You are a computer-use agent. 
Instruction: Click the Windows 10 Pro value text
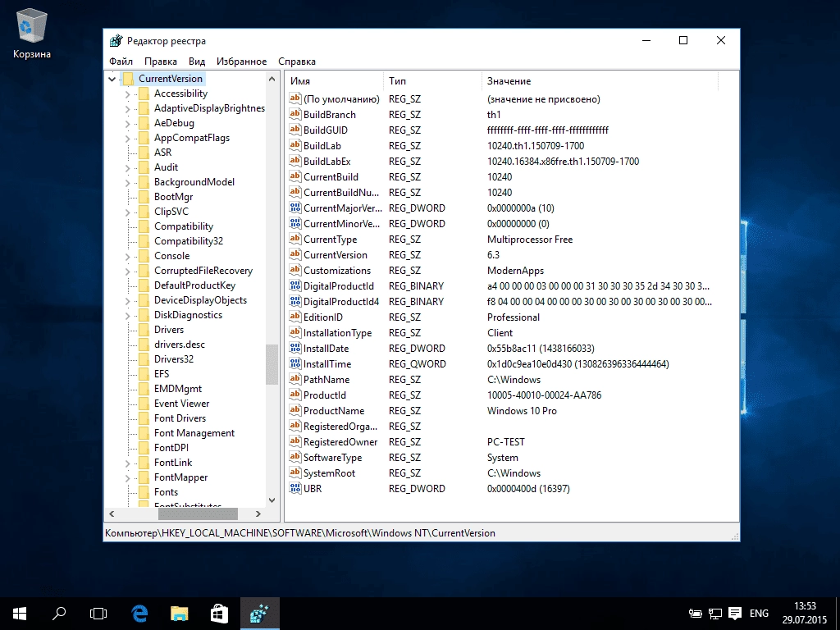click(522, 411)
